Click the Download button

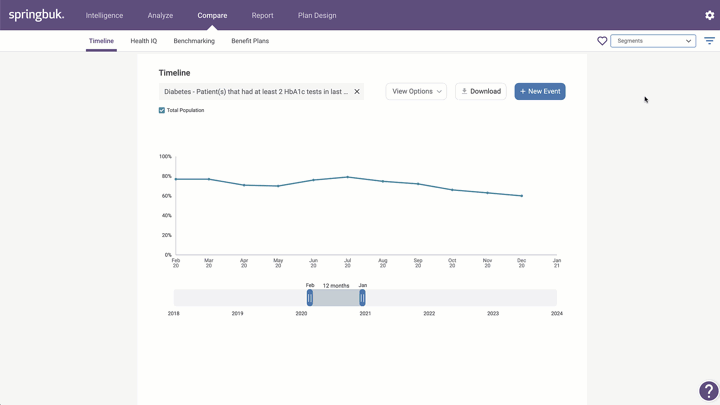(481, 91)
